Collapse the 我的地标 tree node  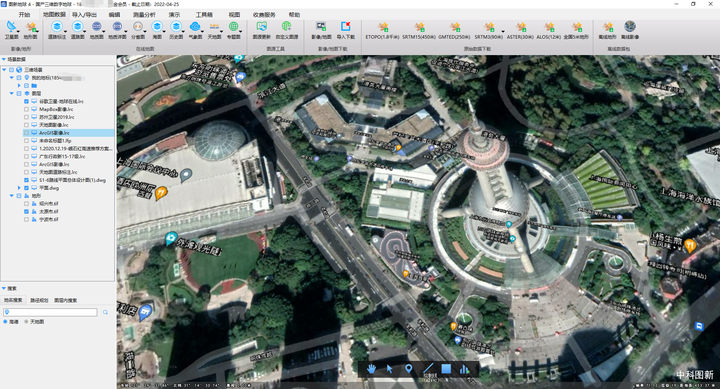point(11,78)
